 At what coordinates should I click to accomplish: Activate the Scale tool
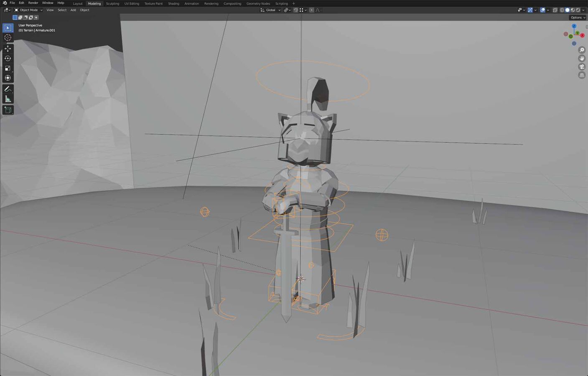click(8, 68)
